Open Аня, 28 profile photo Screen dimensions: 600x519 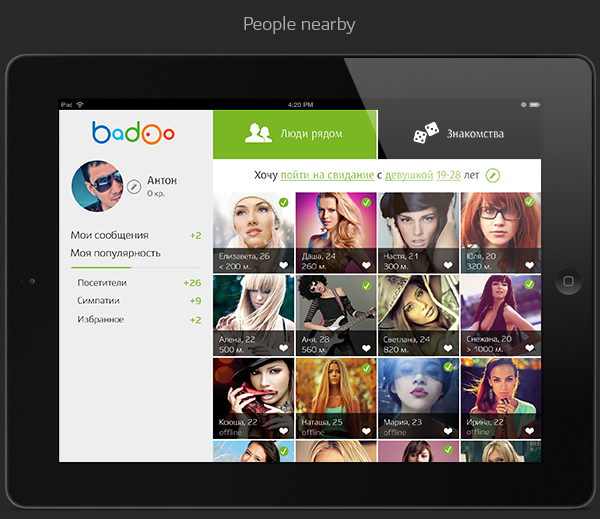click(x=336, y=315)
